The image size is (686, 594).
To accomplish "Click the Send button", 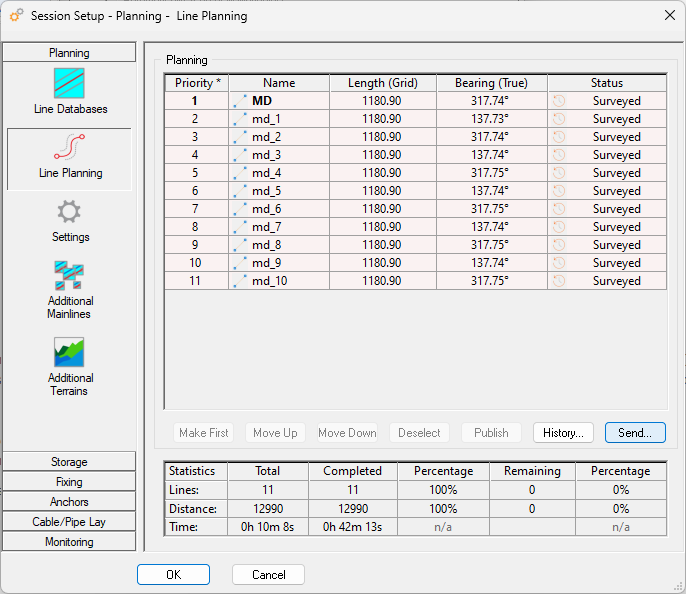I will [635, 433].
